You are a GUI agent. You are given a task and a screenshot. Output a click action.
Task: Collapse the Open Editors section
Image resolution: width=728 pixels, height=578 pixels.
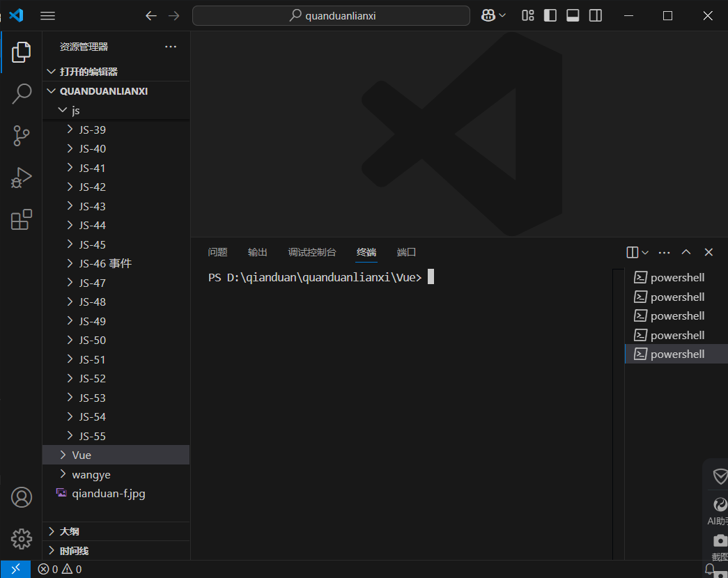[52, 72]
